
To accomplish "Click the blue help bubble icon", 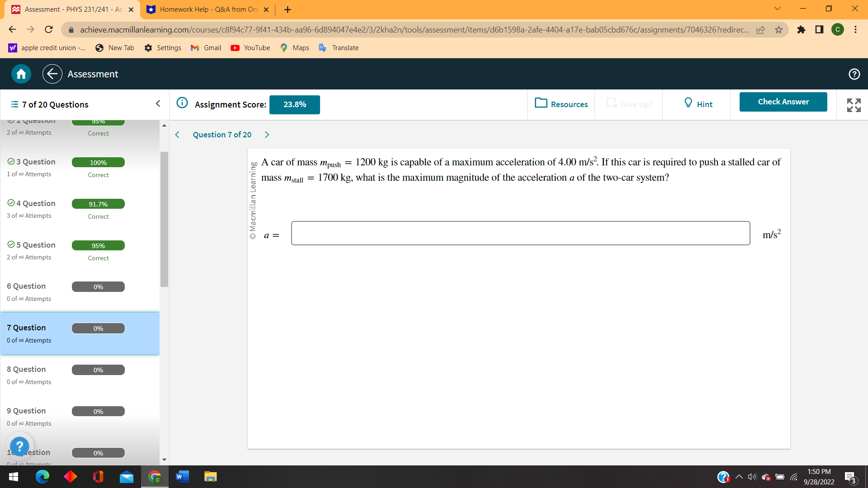I will pos(19,446).
